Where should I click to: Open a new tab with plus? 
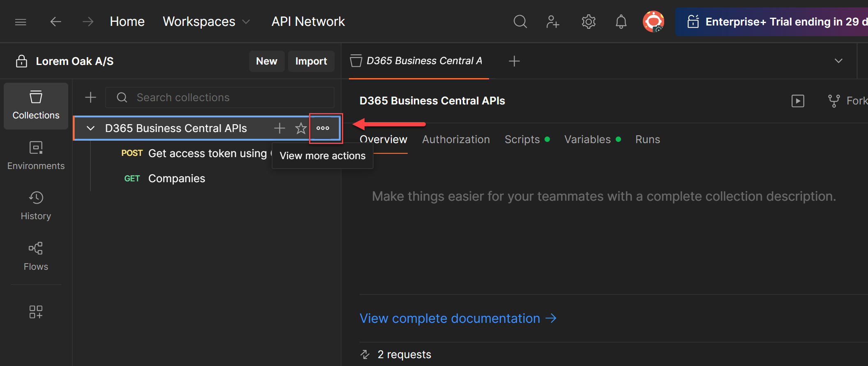coord(514,61)
